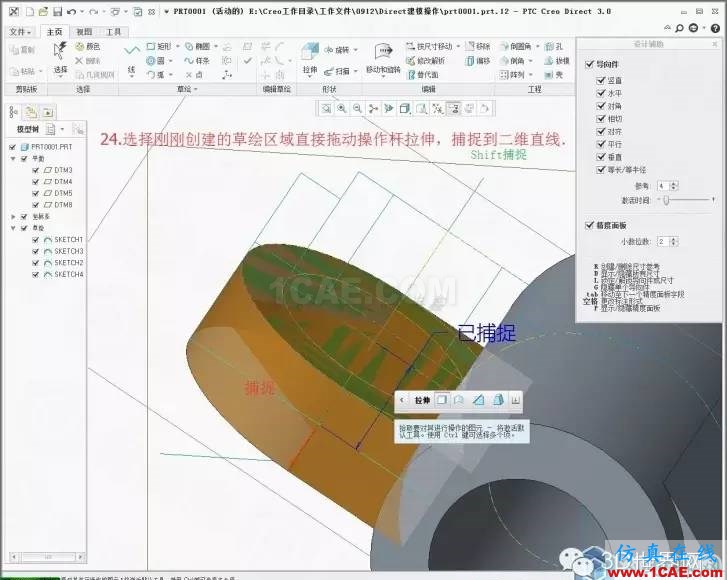
Task: Click the 点 (Point) sketch tool
Action: pyautogui.click(x=194, y=75)
